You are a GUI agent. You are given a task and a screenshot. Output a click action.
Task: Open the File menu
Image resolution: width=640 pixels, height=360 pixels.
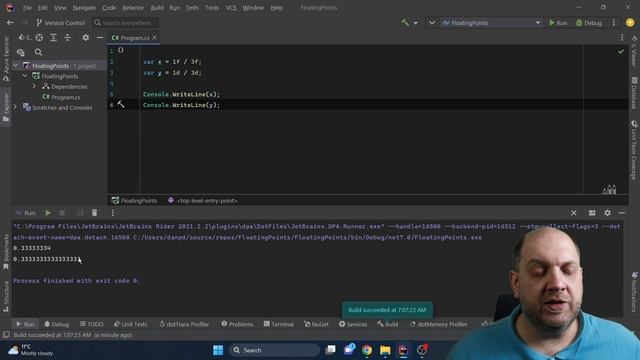tap(27, 8)
